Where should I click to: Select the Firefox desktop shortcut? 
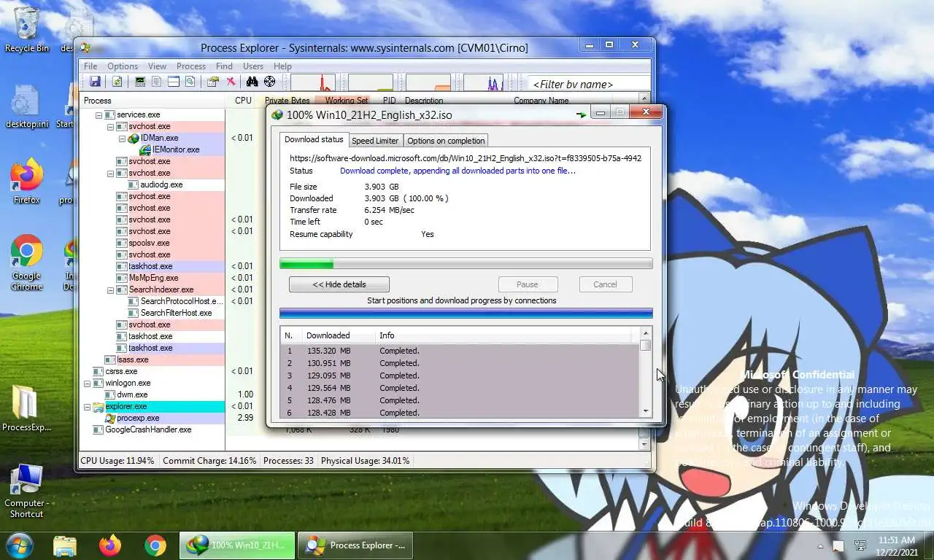(27, 182)
